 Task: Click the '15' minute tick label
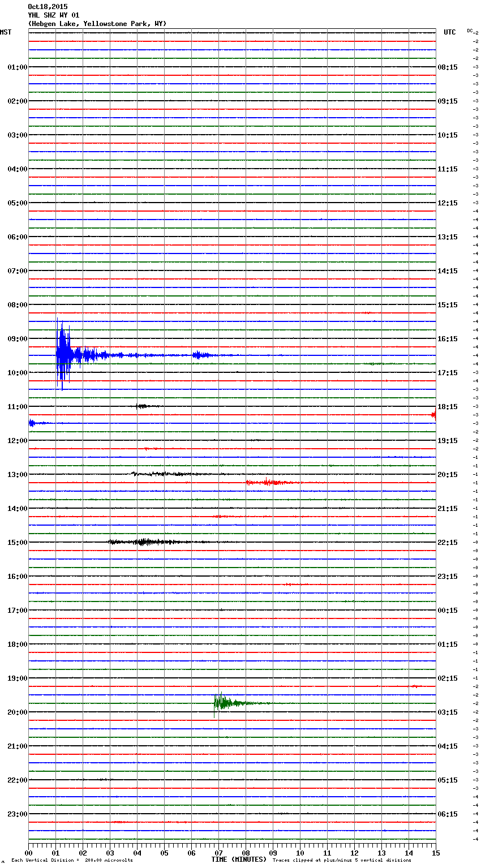pos(436,853)
